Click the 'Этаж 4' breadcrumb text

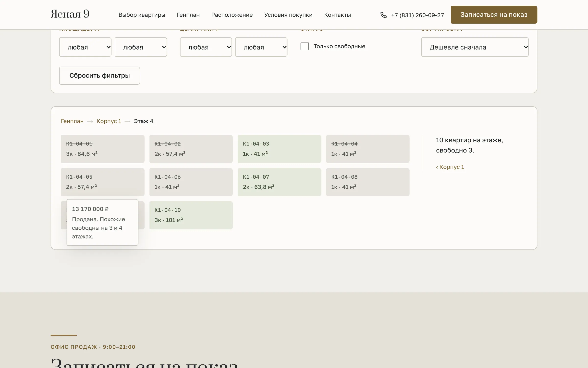[143, 121]
